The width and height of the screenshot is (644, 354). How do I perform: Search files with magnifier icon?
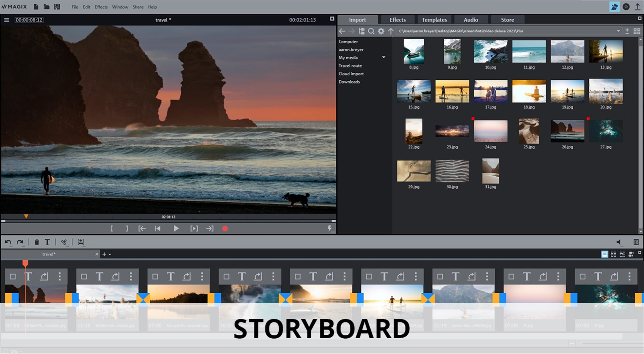point(371,31)
